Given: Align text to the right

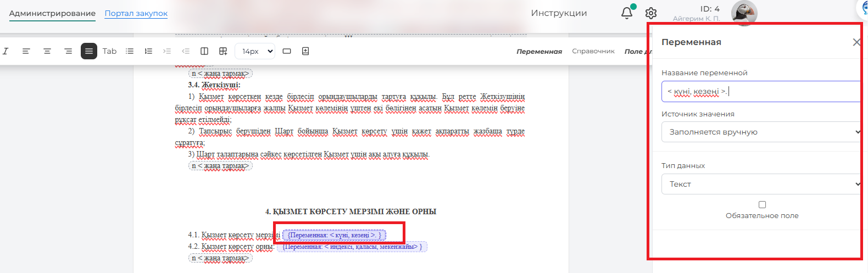Looking at the screenshot, I should click(68, 51).
